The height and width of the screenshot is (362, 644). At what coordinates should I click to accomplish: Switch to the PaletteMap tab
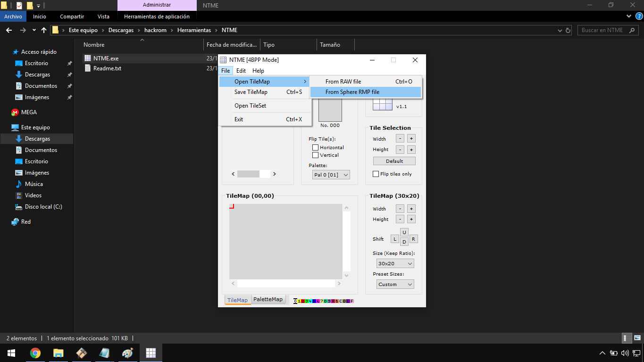pyautogui.click(x=268, y=299)
